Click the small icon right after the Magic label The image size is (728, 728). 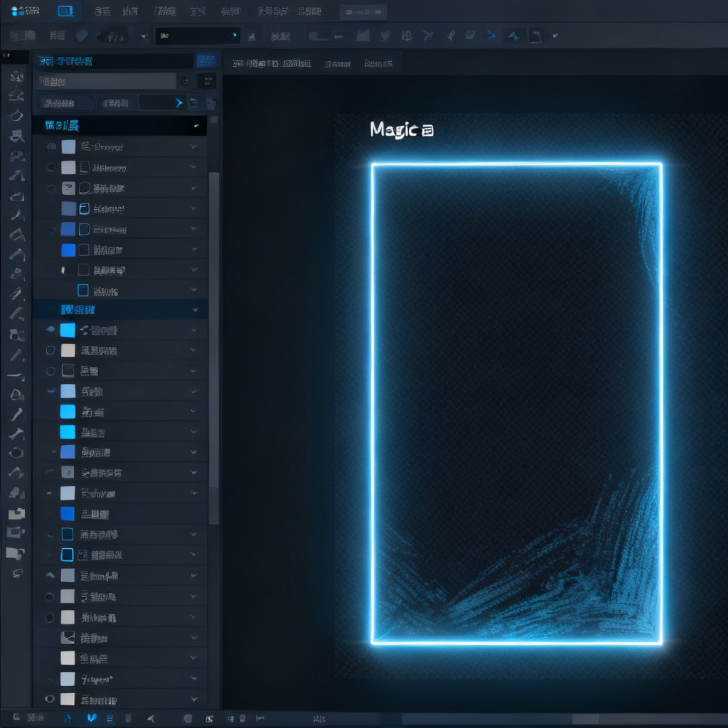(x=427, y=131)
